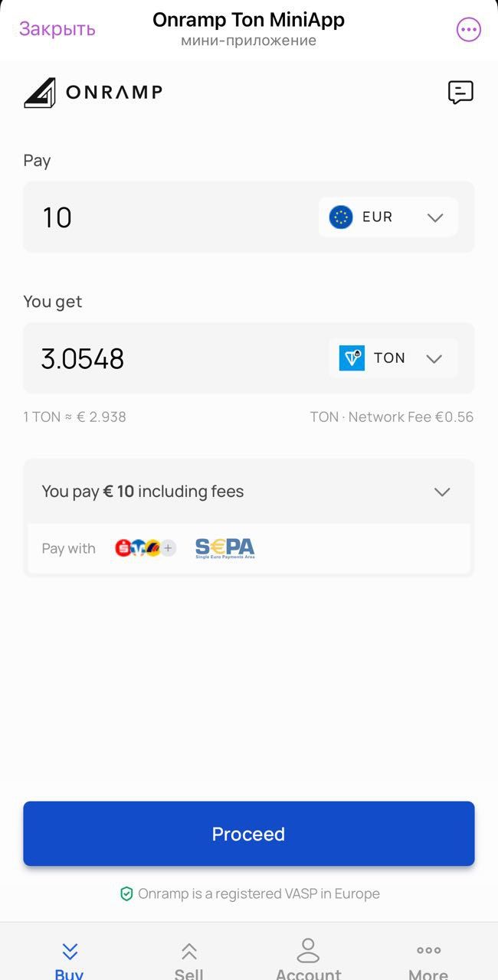498x980 pixels.
Task: Click the Buy double-chevron icon
Action: (69, 951)
